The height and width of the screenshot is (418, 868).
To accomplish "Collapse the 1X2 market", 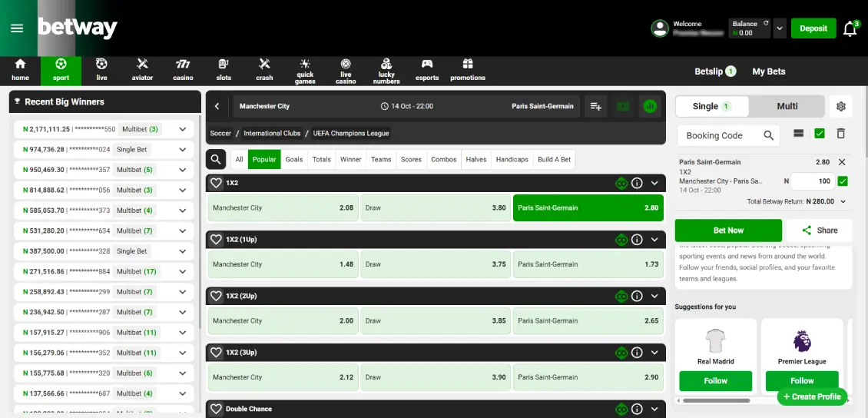I will pyautogui.click(x=655, y=183).
